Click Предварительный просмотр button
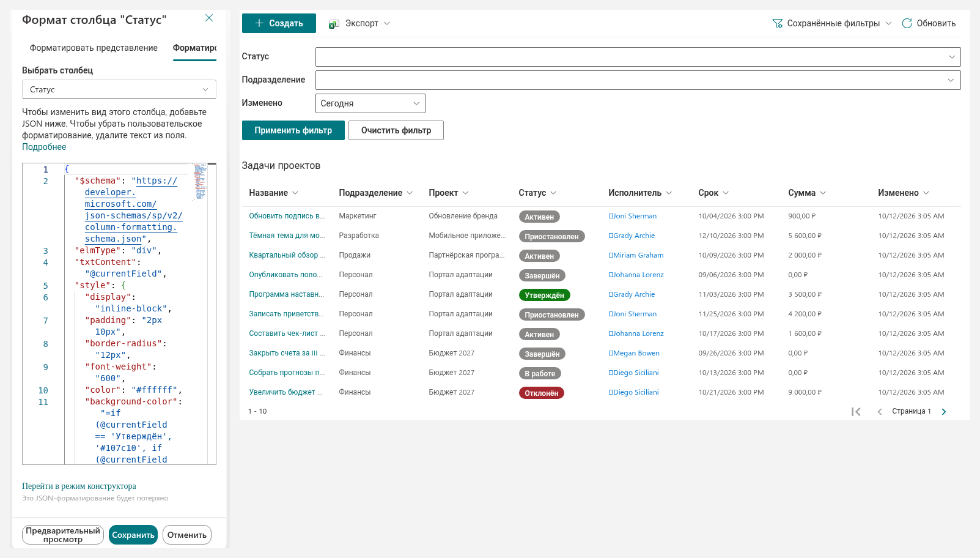Viewport: 980px width, 558px height. (x=63, y=535)
